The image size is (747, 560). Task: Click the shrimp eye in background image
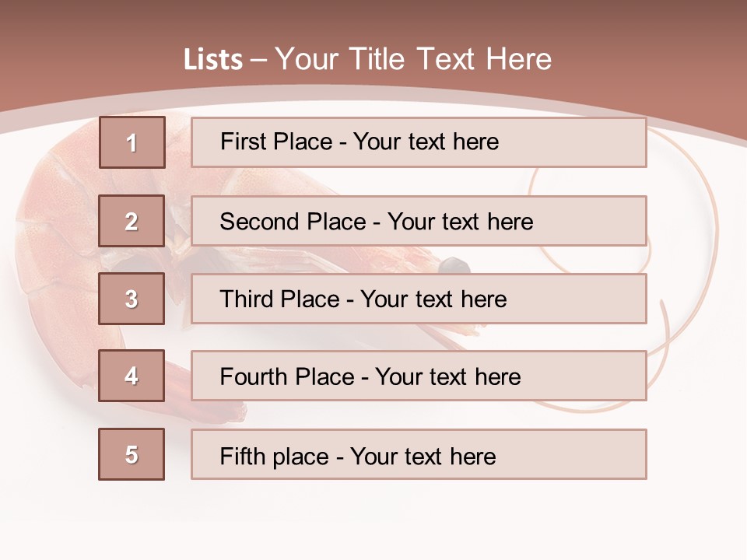454,264
